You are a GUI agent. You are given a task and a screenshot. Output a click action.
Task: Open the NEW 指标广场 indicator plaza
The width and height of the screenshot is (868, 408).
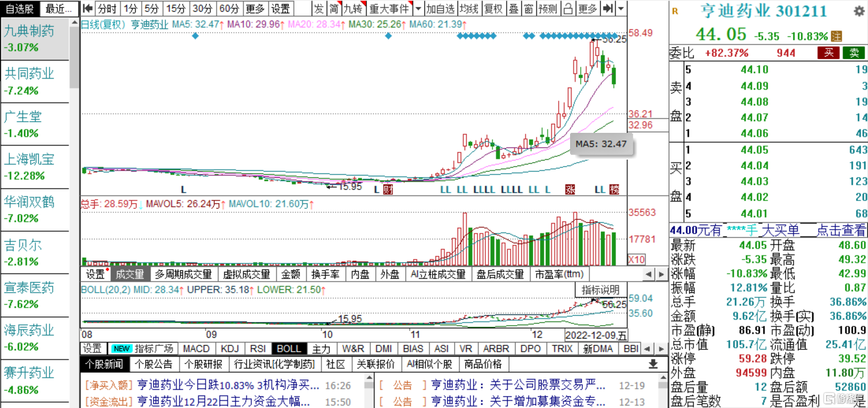click(142, 349)
